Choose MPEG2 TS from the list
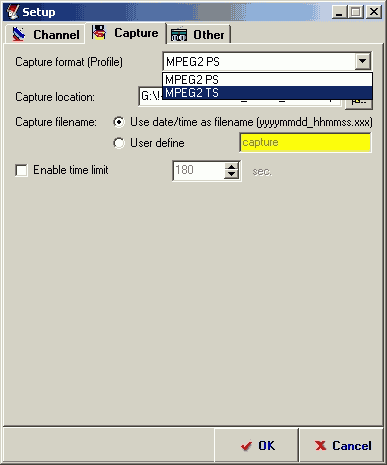 coord(267,93)
